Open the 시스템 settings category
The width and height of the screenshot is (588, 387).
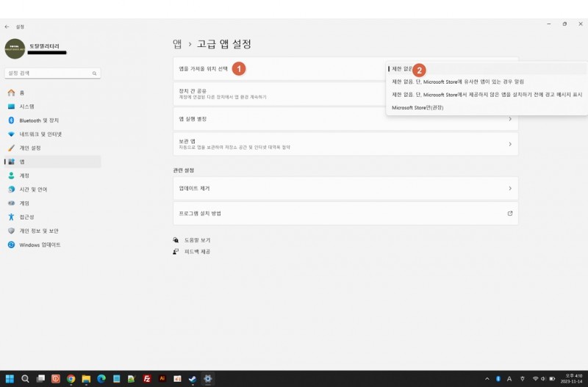pos(52,106)
